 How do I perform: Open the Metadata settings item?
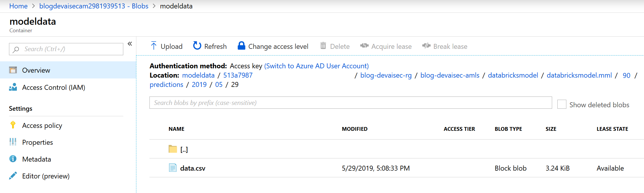[x=37, y=159]
